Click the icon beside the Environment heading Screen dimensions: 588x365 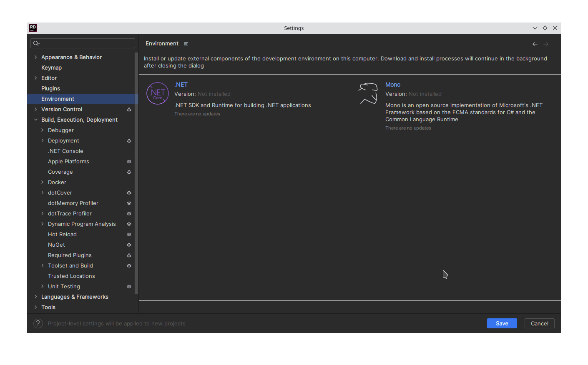186,44
